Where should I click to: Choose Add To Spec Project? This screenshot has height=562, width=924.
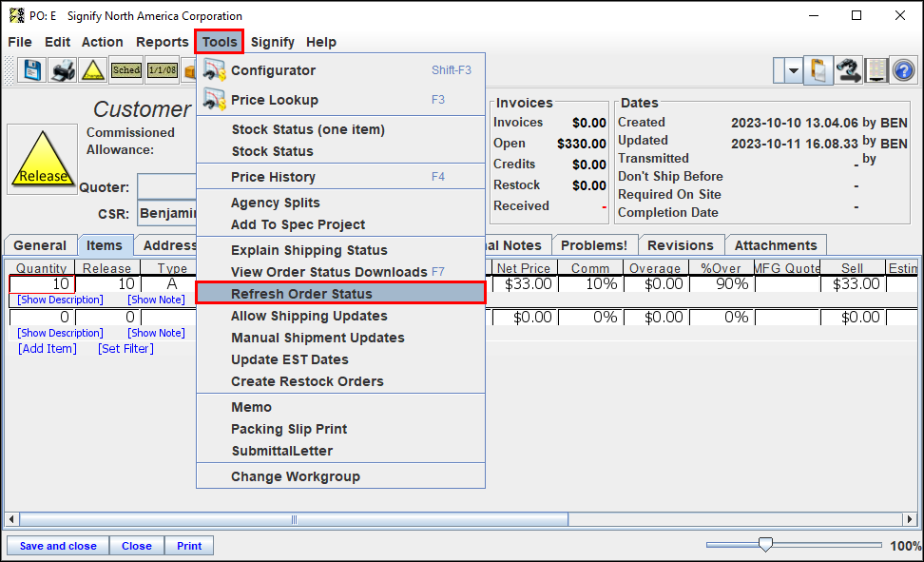pyautogui.click(x=340, y=224)
